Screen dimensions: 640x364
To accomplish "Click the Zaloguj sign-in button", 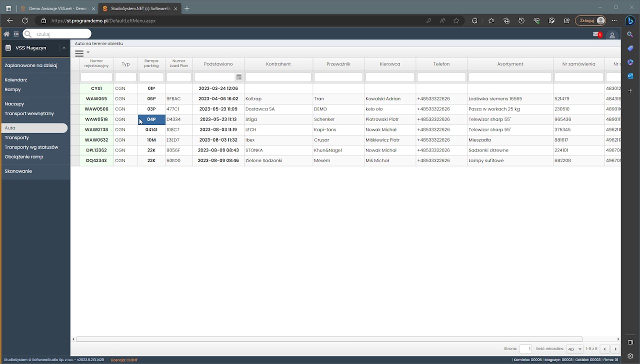I will pyautogui.click(x=590, y=20).
